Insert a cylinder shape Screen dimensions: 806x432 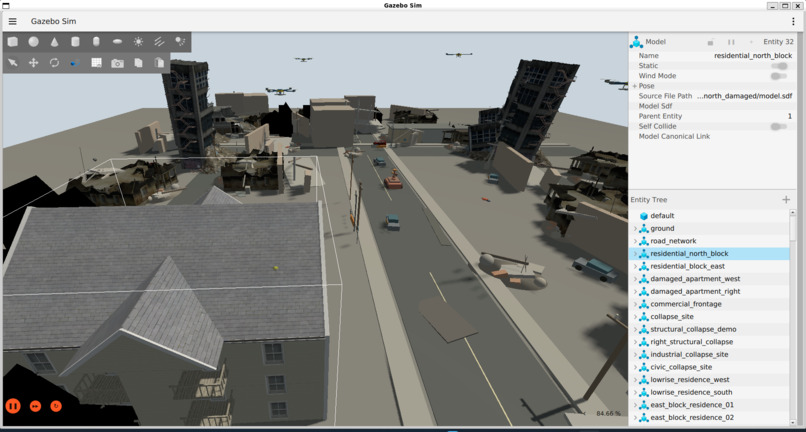[75, 42]
